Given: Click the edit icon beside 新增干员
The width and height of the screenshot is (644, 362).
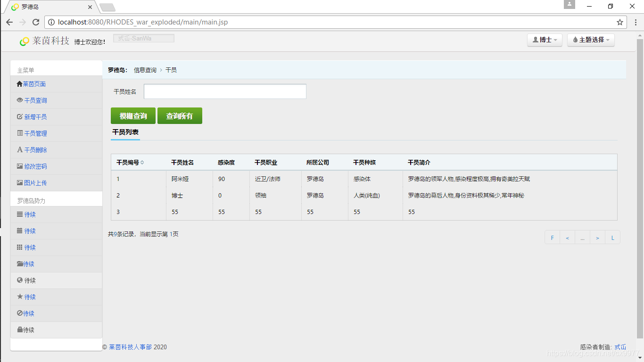Looking at the screenshot, I should [x=20, y=117].
